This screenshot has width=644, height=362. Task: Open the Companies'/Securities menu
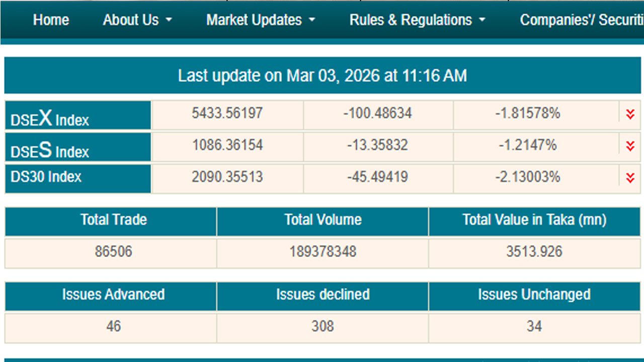pyautogui.click(x=582, y=20)
